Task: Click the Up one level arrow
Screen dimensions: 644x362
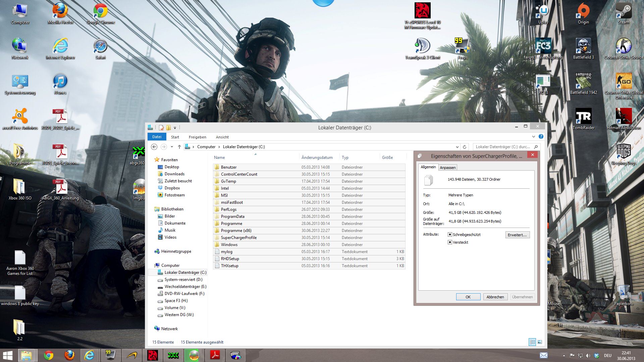Action: (x=179, y=147)
